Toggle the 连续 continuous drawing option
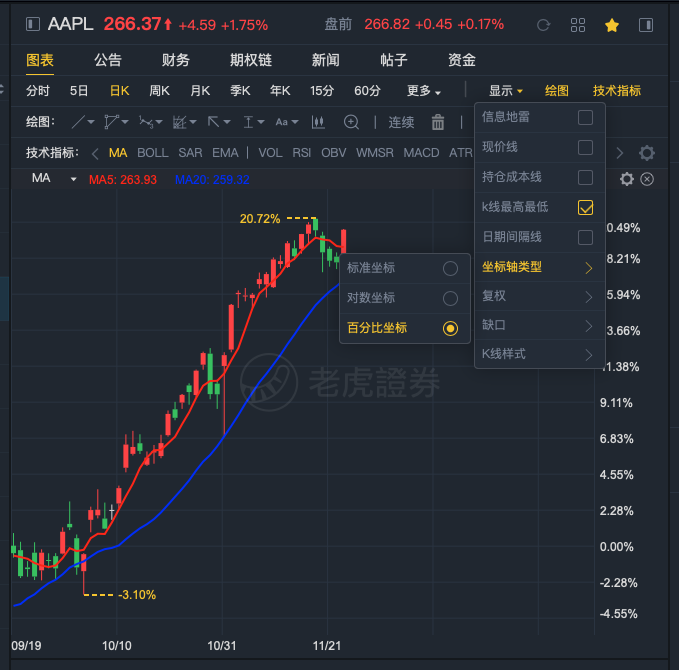This screenshot has width=679, height=670. [x=401, y=122]
